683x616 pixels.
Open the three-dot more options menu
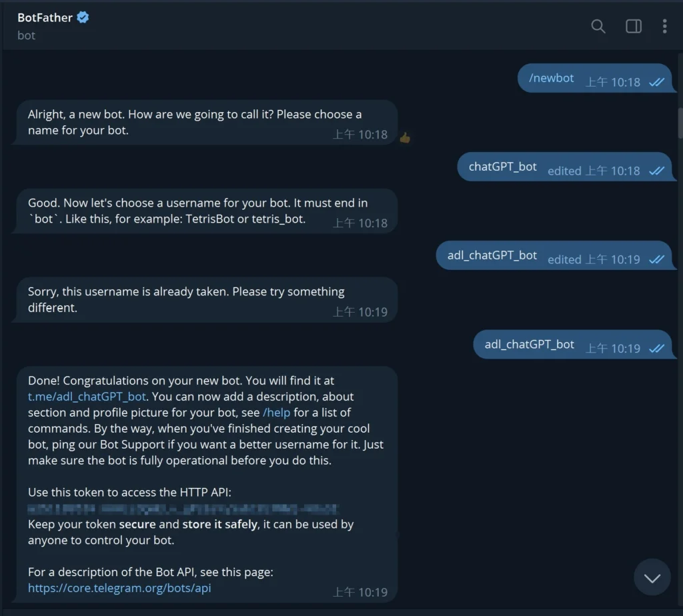click(664, 26)
